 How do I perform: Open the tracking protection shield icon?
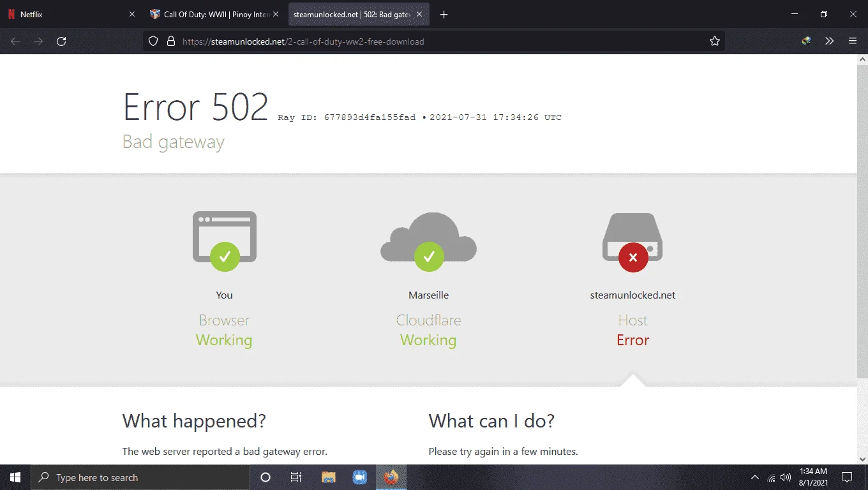pyautogui.click(x=153, y=41)
